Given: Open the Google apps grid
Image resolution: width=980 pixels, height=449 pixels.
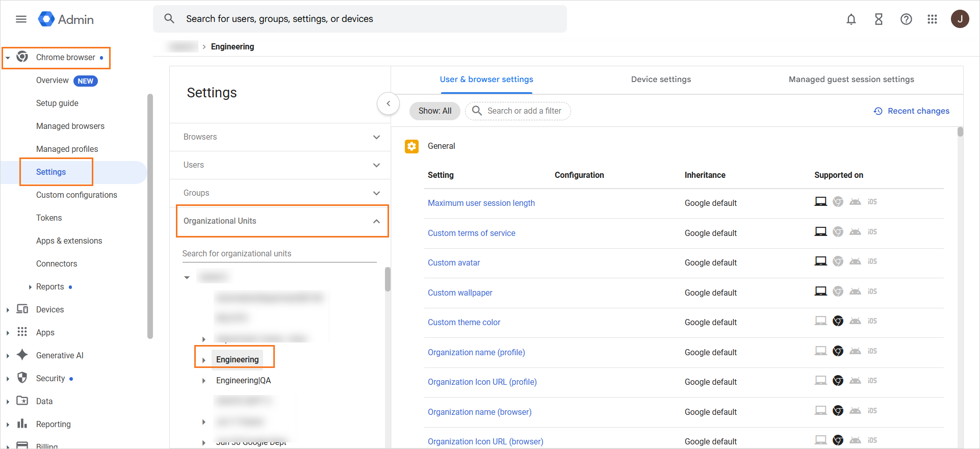Looking at the screenshot, I should (932, 19).
